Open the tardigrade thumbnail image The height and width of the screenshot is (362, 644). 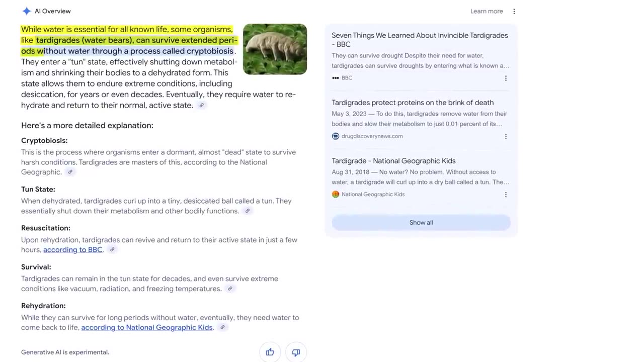click(275, 49)
